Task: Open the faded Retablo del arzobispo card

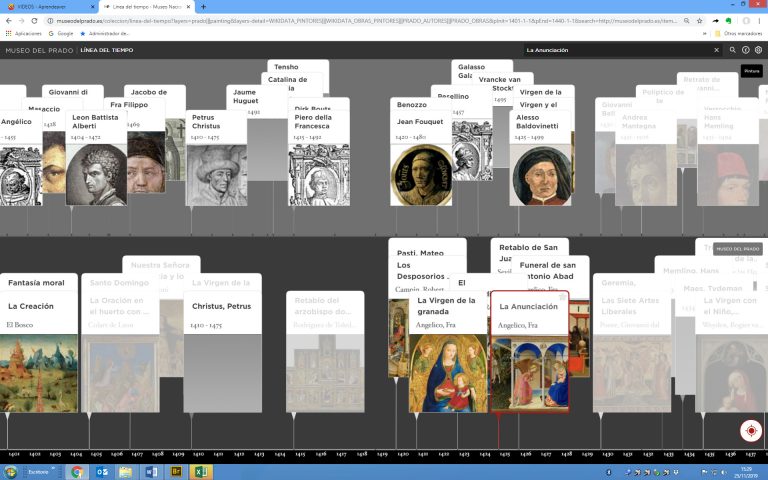Action: tap(325, 352)
